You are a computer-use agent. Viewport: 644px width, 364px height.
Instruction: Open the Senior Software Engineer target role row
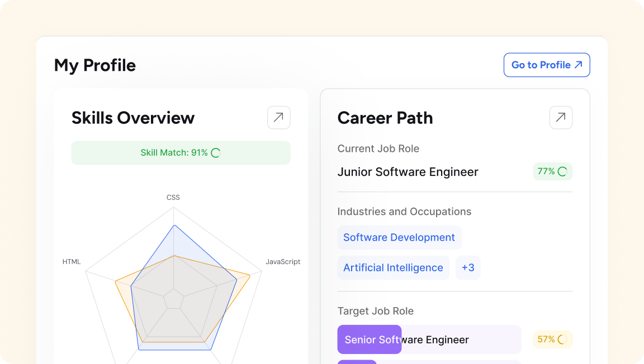tap(429, 339)
